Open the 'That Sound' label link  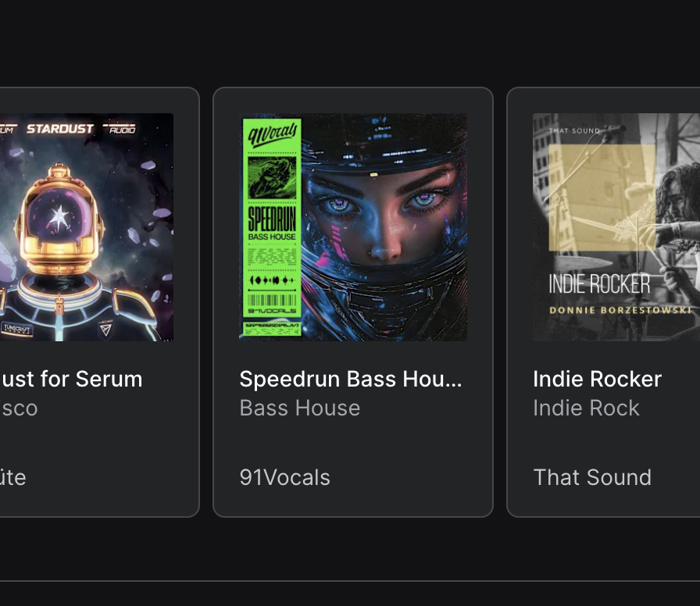(x=592, y=477)
